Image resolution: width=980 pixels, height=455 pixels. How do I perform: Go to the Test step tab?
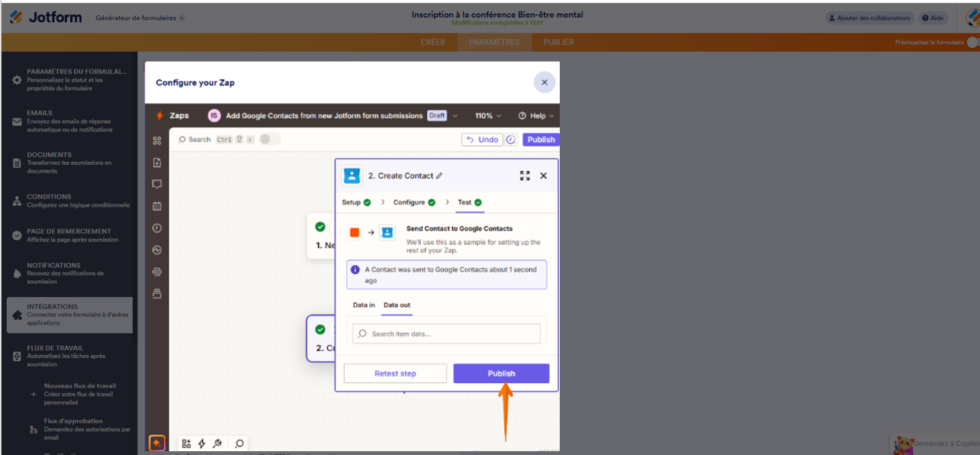point(470,202)
